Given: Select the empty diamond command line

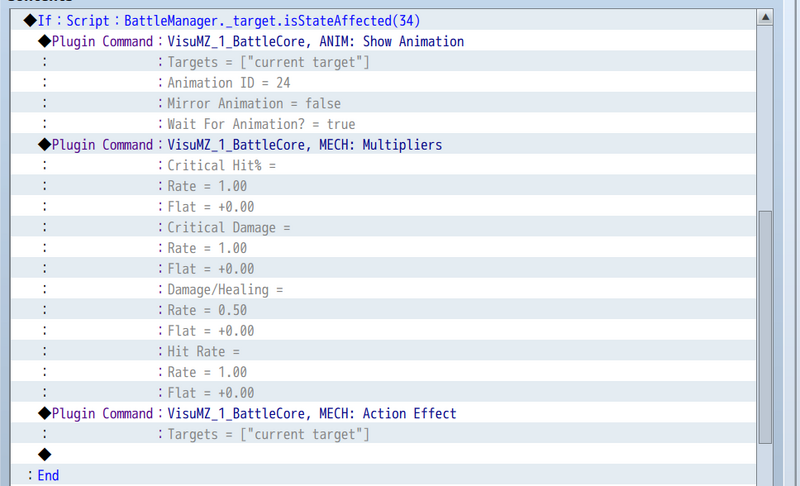Looking at the screenshot, I should (x=383, y=454).
